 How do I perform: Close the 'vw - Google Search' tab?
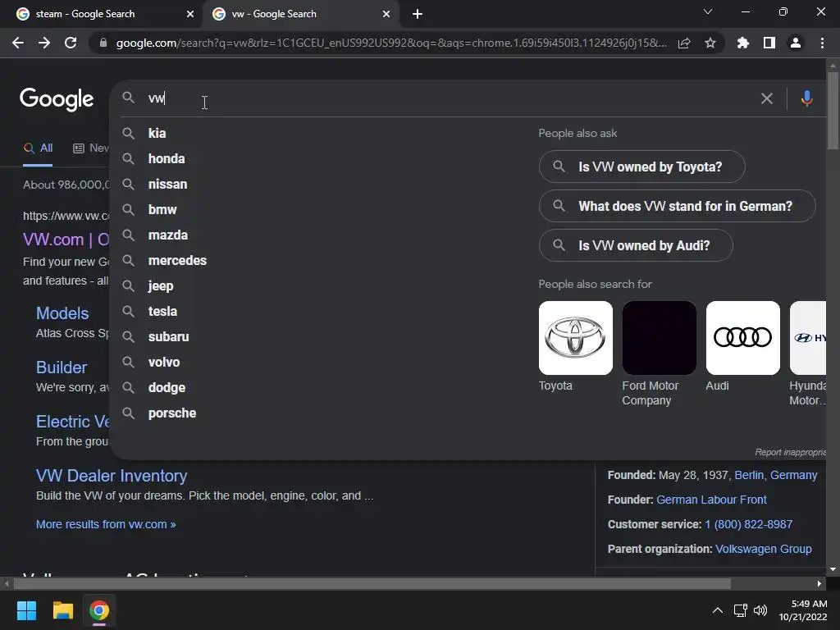386,14
